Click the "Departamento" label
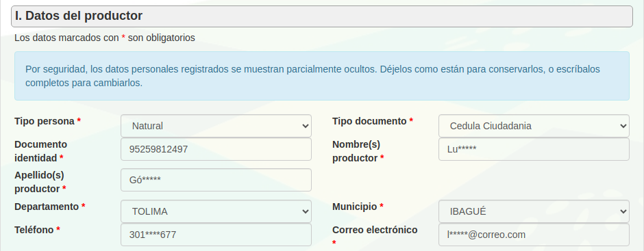 pos(50,207)
